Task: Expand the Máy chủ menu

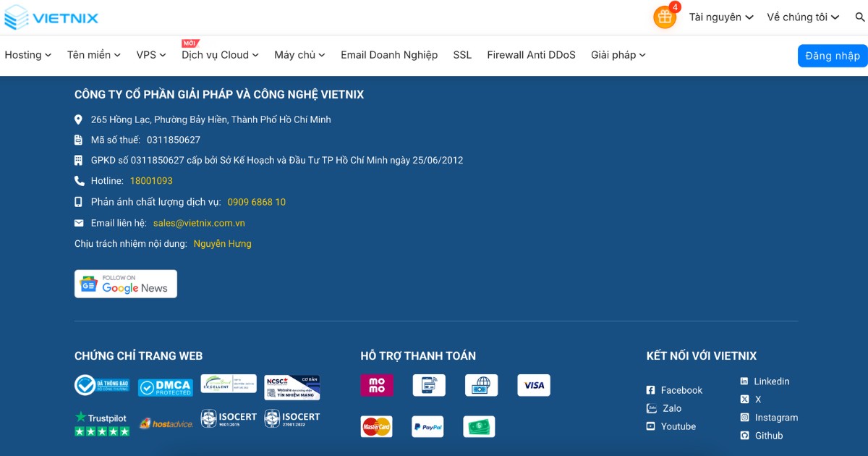Action: tap(299, 55)
